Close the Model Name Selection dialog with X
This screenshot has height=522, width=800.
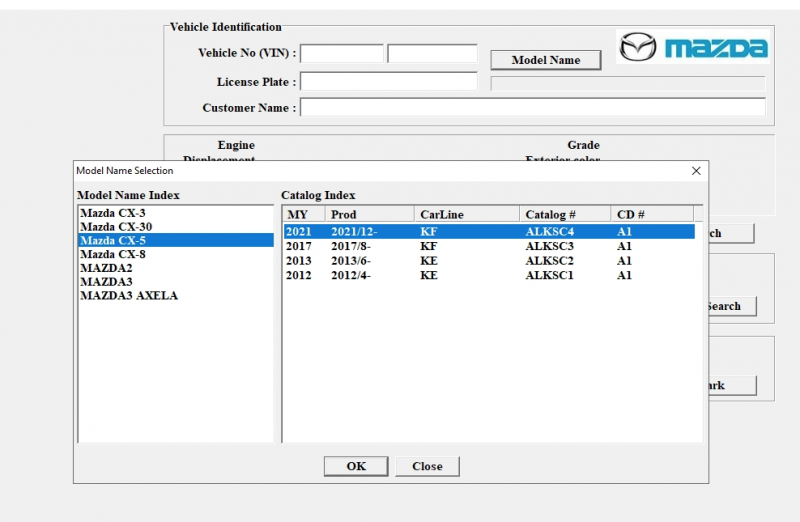pyautogui.click(x=696, y=171)
